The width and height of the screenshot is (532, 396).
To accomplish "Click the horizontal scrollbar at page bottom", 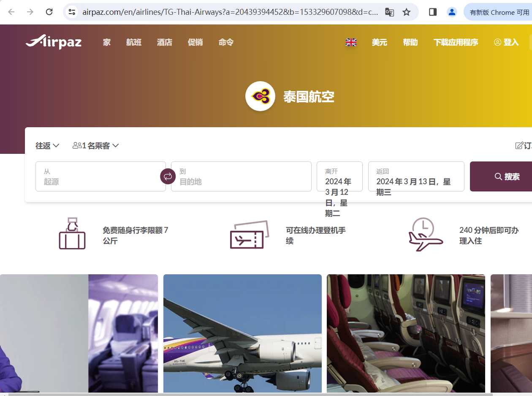I will pos(250,394).
